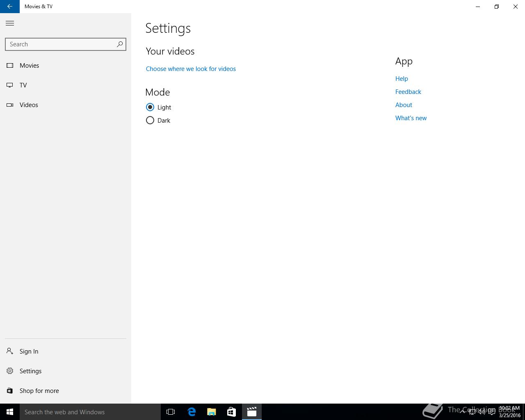525x420 pixels.
Task: Click the Movies film icon in the sidebar
Action: pyautogui.click(x=10, y=66)
